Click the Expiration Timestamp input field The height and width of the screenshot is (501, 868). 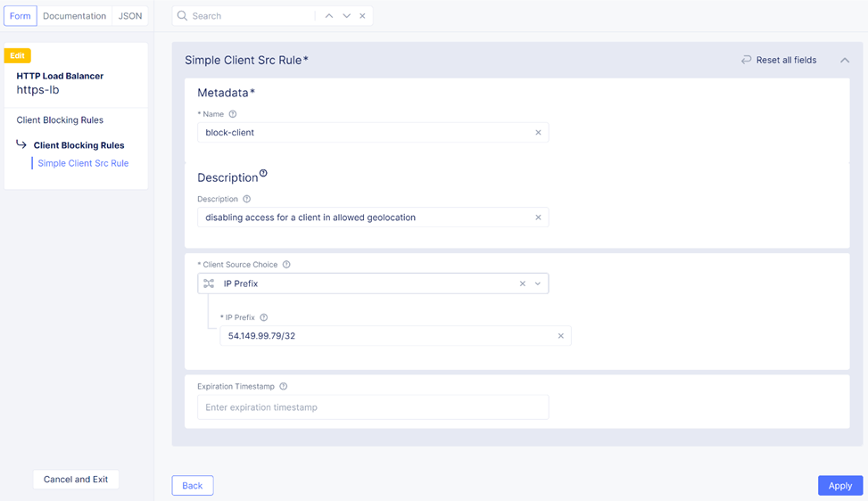[x=373, y=407]
